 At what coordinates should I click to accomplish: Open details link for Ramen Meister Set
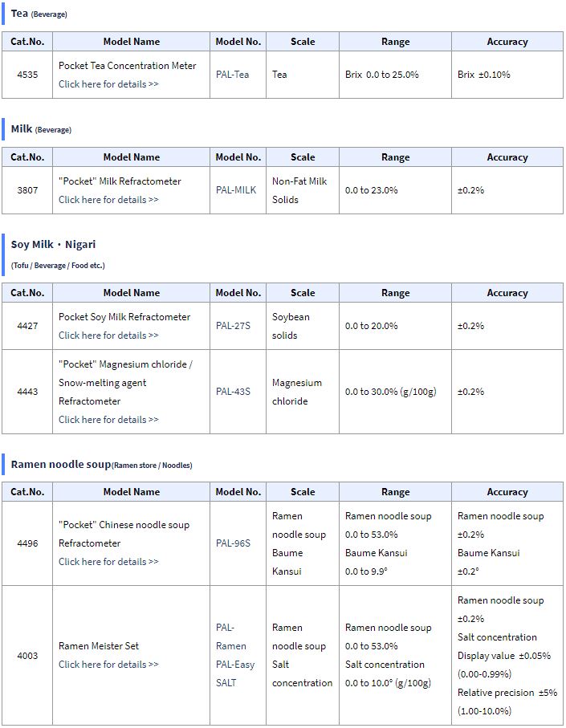[x=108, y=665]
